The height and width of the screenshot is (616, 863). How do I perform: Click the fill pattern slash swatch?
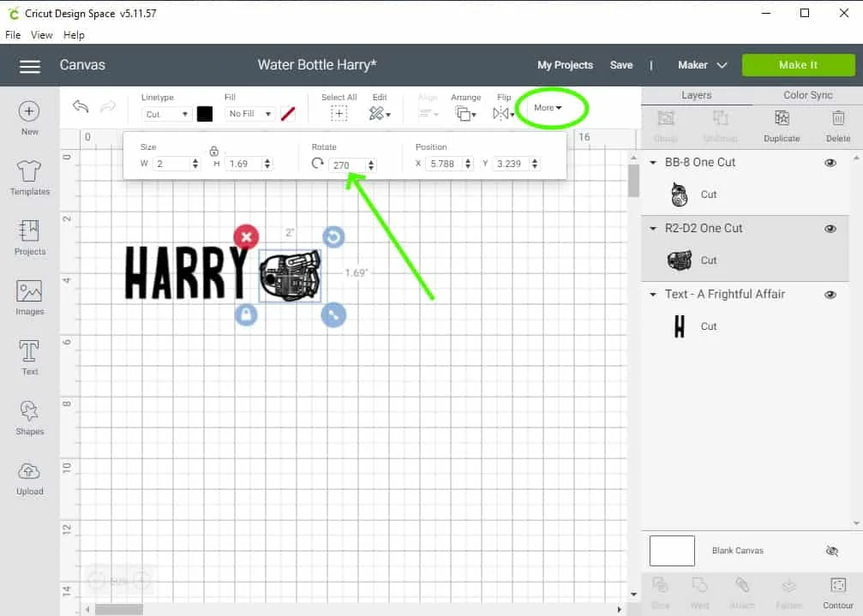[x=288, y=114]
